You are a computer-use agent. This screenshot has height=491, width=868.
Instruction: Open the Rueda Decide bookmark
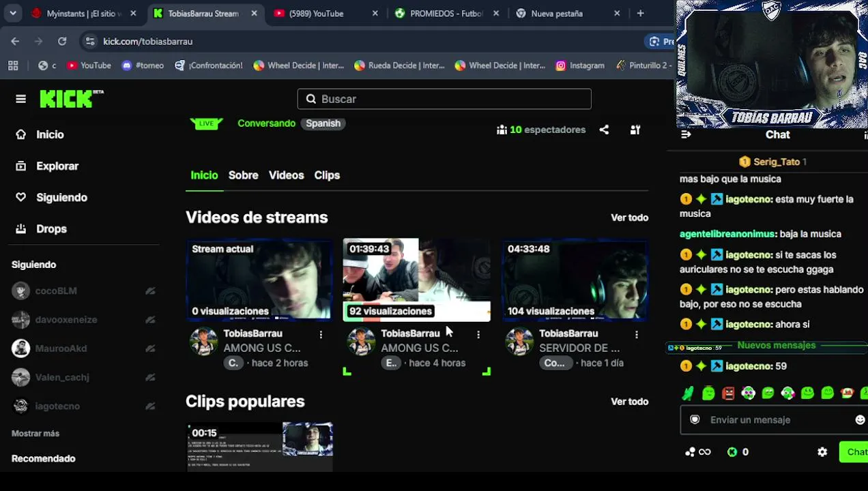point(399,65)
